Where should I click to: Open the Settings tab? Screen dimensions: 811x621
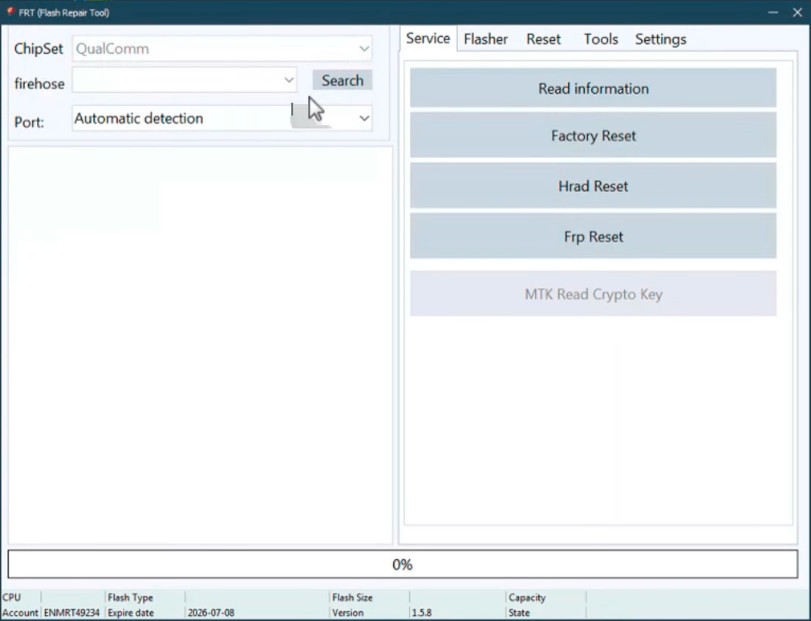660,39
